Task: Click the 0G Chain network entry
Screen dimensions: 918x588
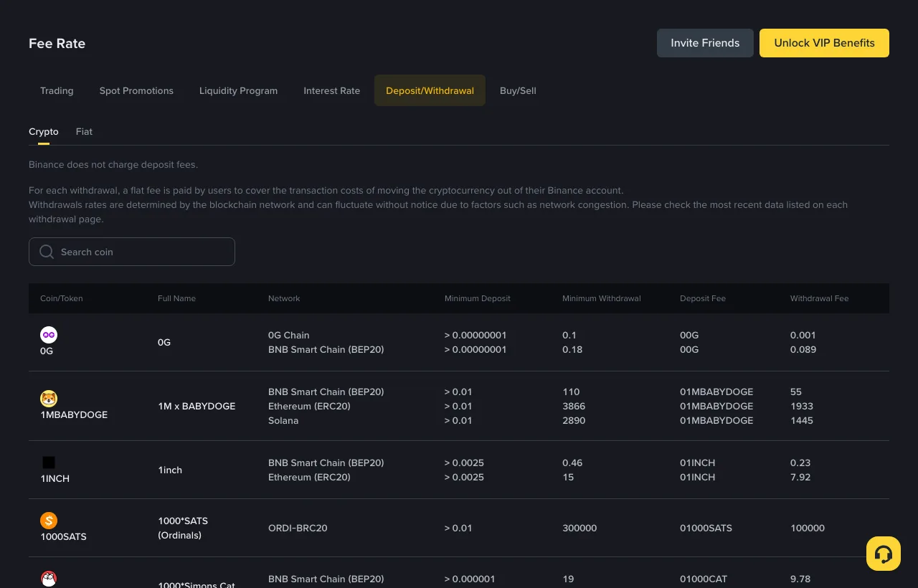Action: (289, 335)
